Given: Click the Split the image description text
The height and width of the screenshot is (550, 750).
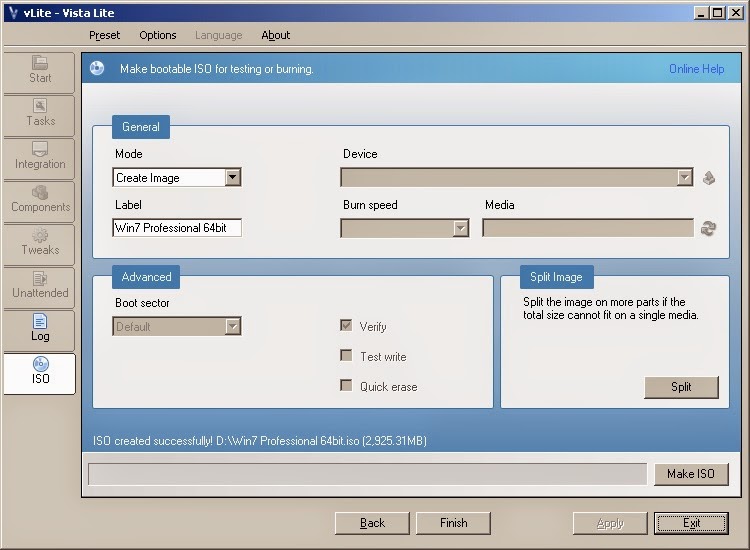Looking at the screenshot, I should pos(610,308).
